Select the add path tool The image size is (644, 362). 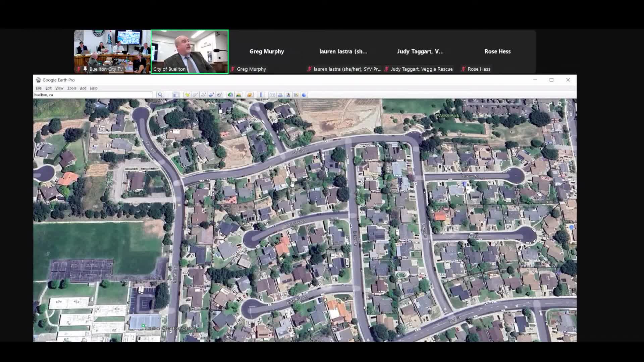[x=203, y=95]
